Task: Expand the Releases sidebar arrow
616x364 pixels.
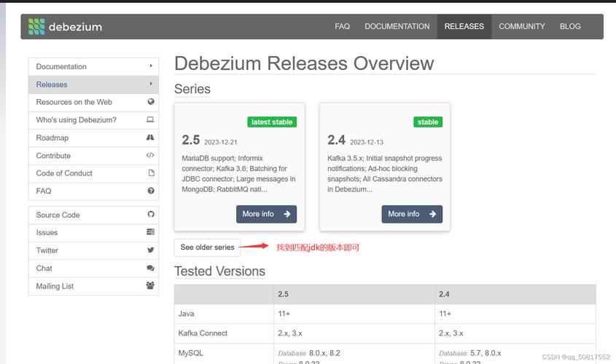Action: click(x=151, y=84)
